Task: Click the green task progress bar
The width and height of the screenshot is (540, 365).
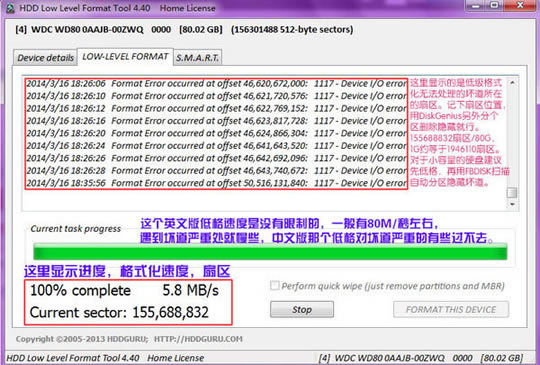Action: (x=270, y=252)
